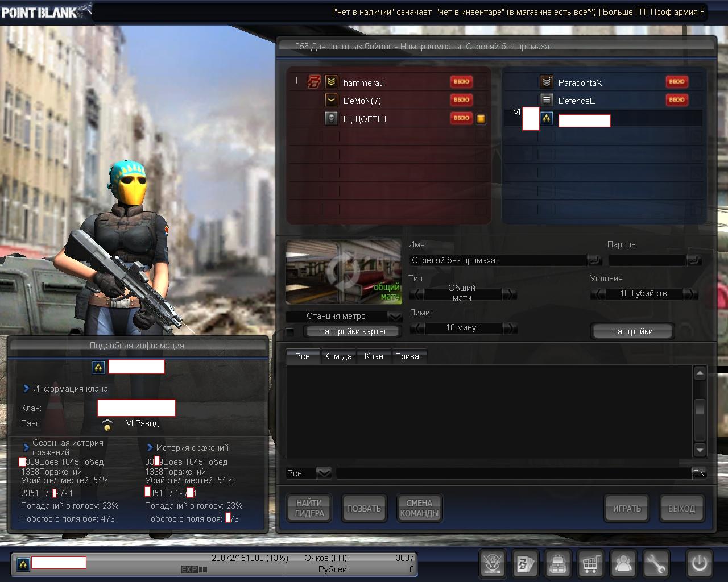The height and width of the screenshot is (582, 728).
Task: Open the PB cards icon
Action: click(x=525, y=564)
